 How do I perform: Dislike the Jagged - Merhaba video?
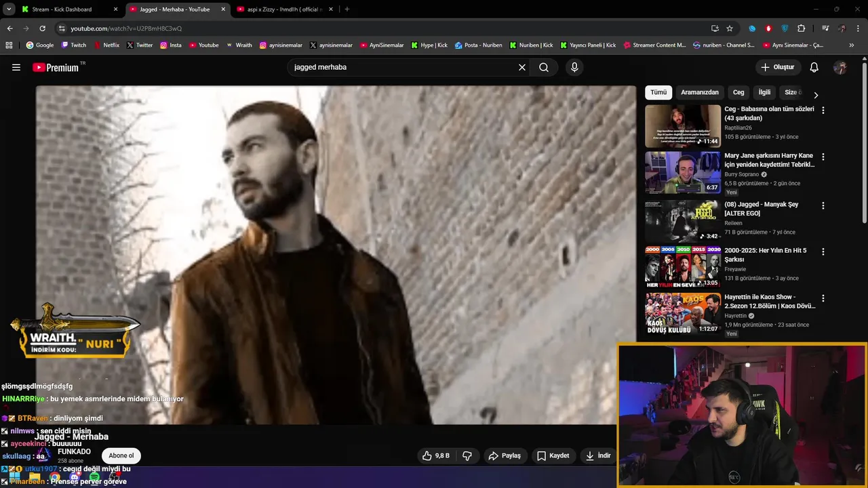(x=467, y=455)
